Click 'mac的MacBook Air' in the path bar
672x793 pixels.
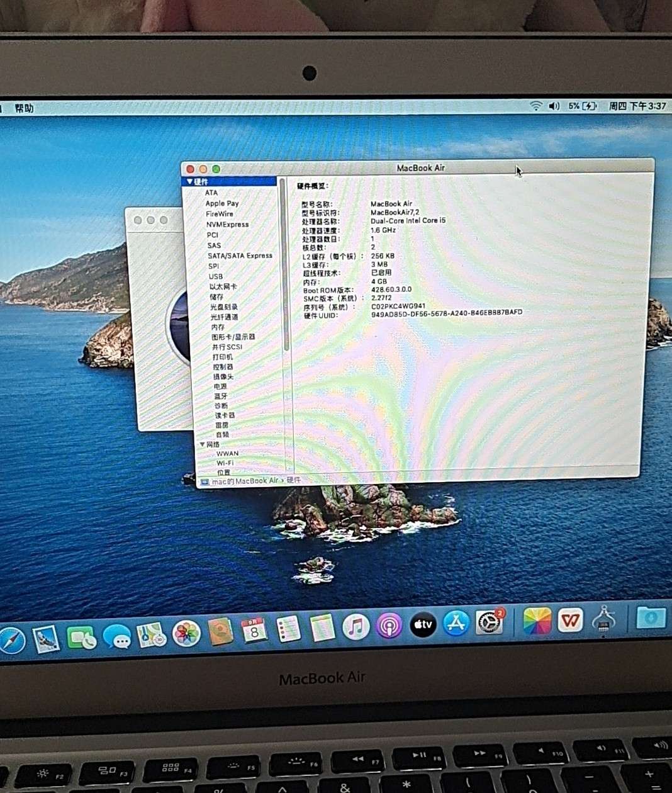[245, 481]
